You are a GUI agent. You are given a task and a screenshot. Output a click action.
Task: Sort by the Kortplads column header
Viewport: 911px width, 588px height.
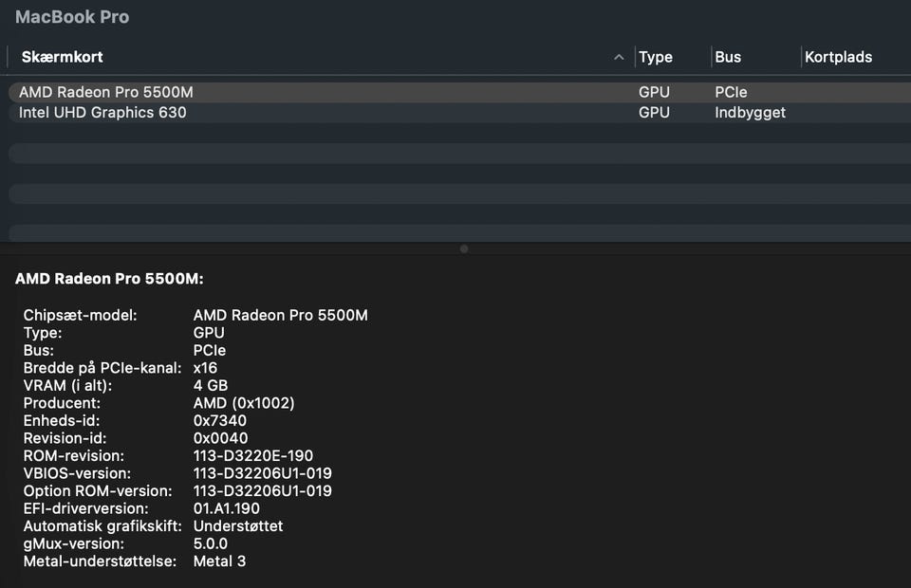pyautogui.click(x=838, y=57)
